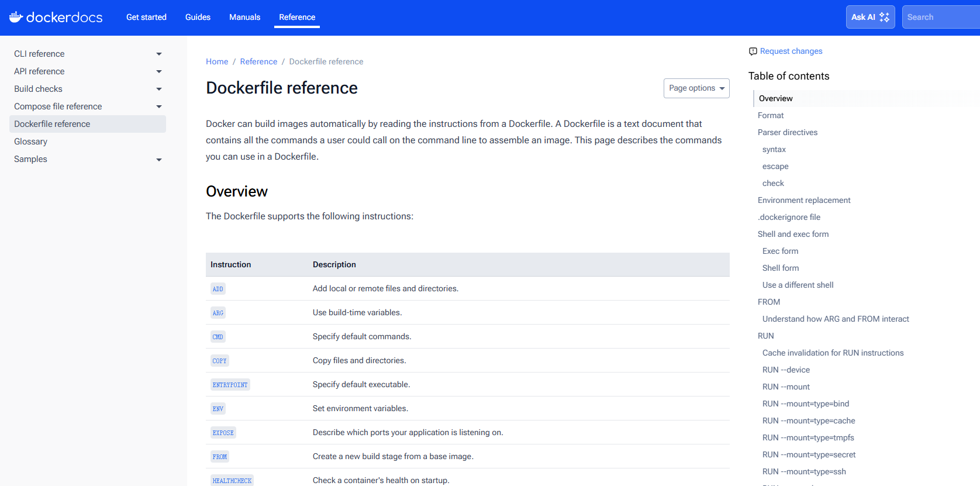Jump to Understand how ARG and FROM interact
The image size is (980, 486).
tap(836, 319)
